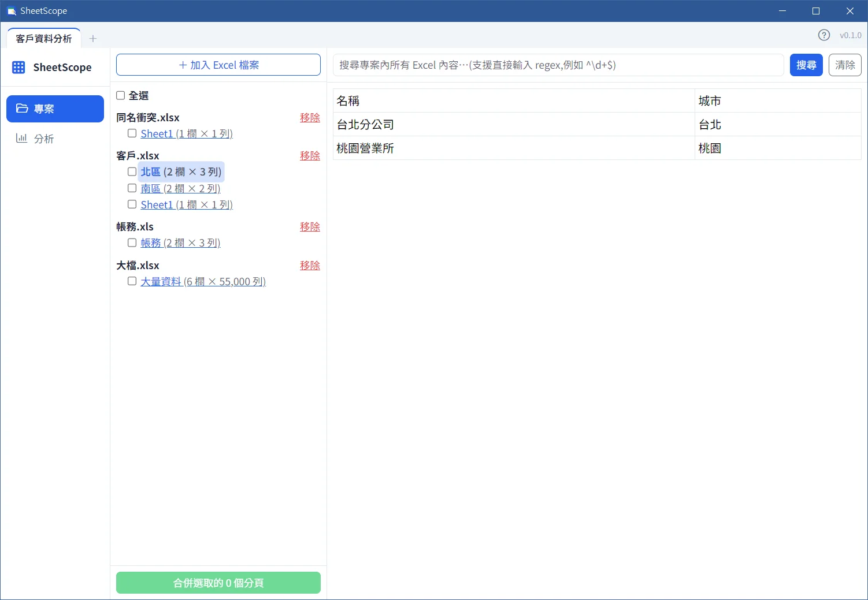Remove 客戶.xlsx via 移除
Image resolution: width=868 pixels, height=600 pixels.
310,155
